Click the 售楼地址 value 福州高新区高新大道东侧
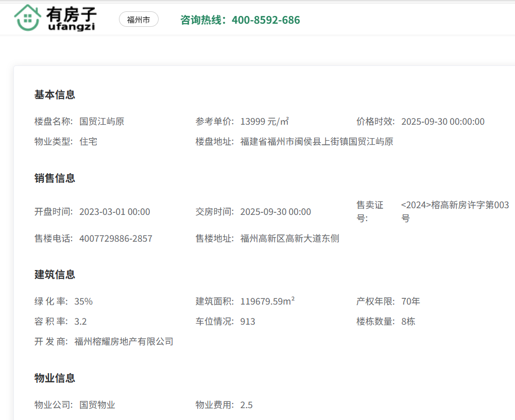 point(289,239)
